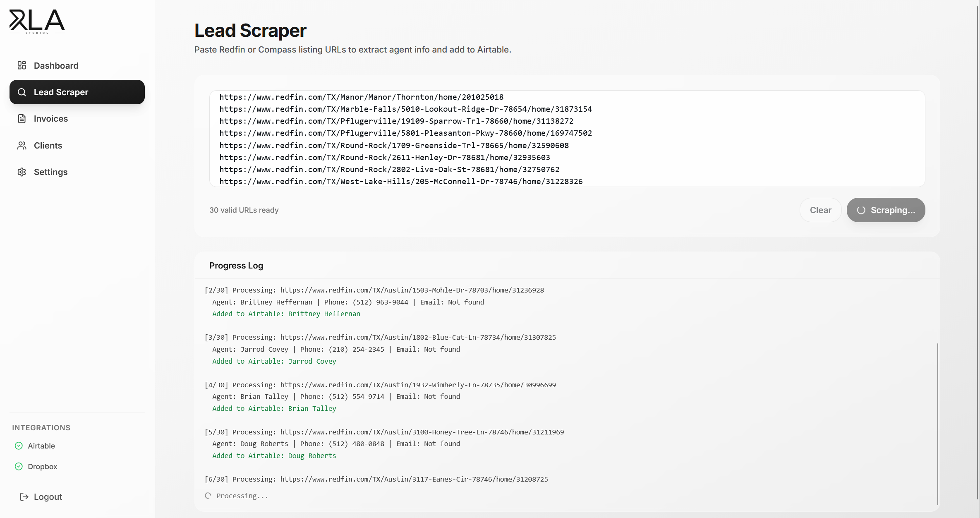The image size is (980, 518).
Task: Toggle the Airtable integration status checkmark
Action: pos(18,446)
